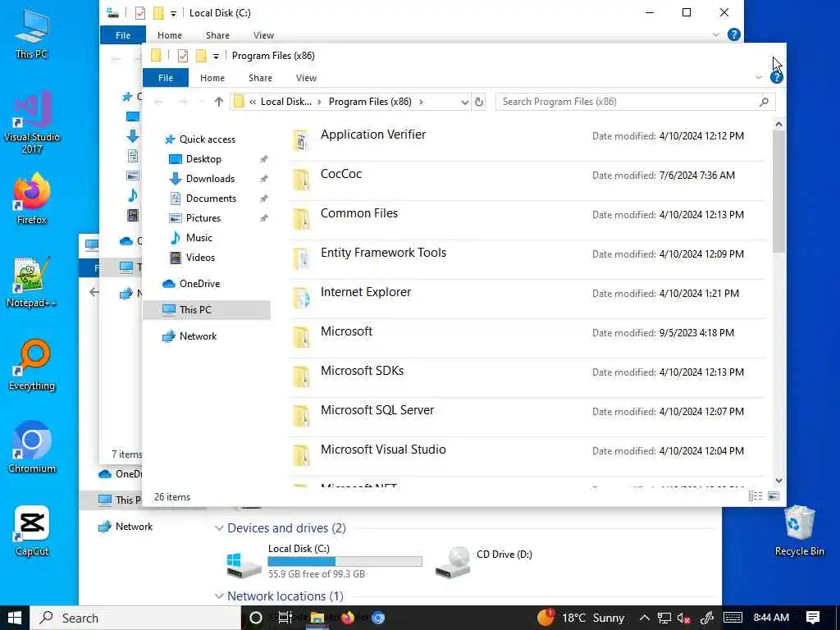Select Quick access in navigation pane
The image size is (840, 630).
[207, 139]
